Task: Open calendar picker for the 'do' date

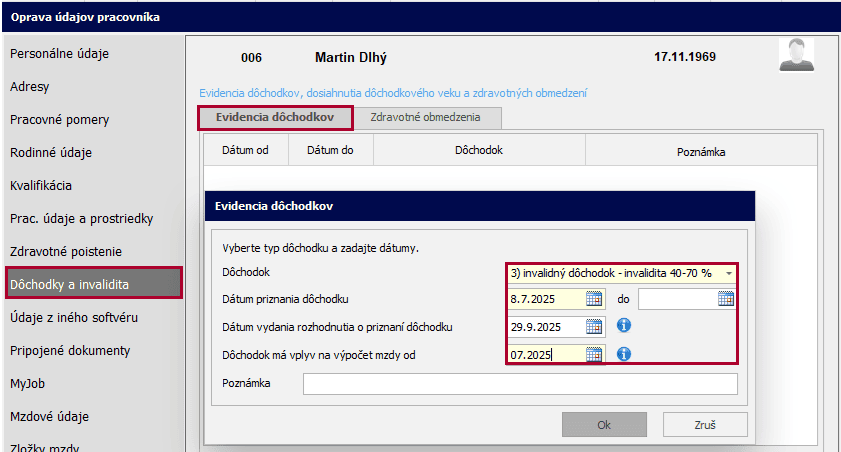Action: (726, 299)
